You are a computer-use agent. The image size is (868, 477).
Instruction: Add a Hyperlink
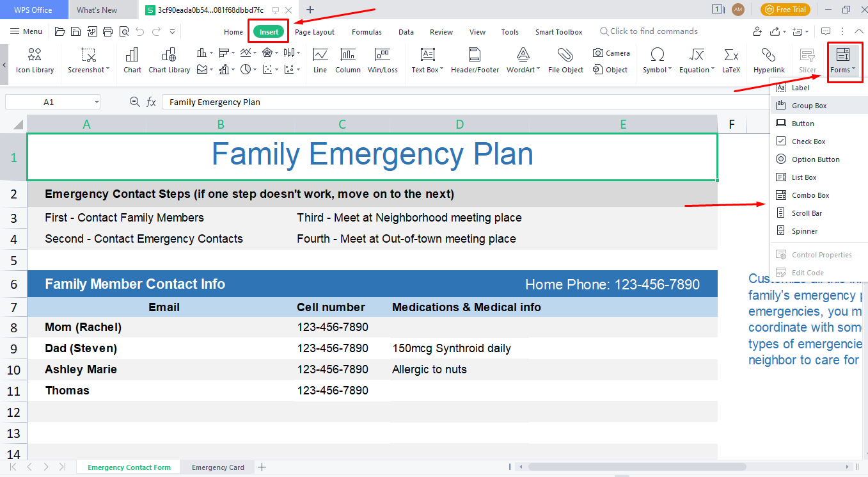[x=768, y=61]
